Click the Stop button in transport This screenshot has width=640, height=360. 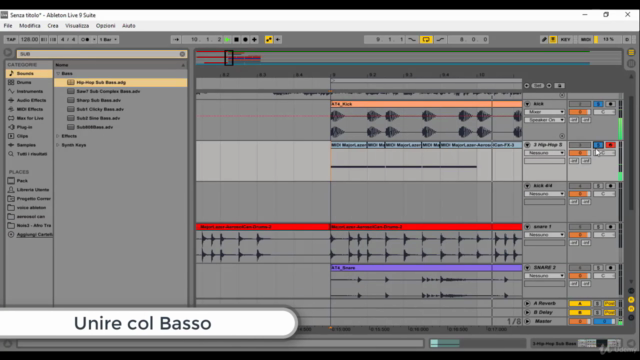pos(236,40)
